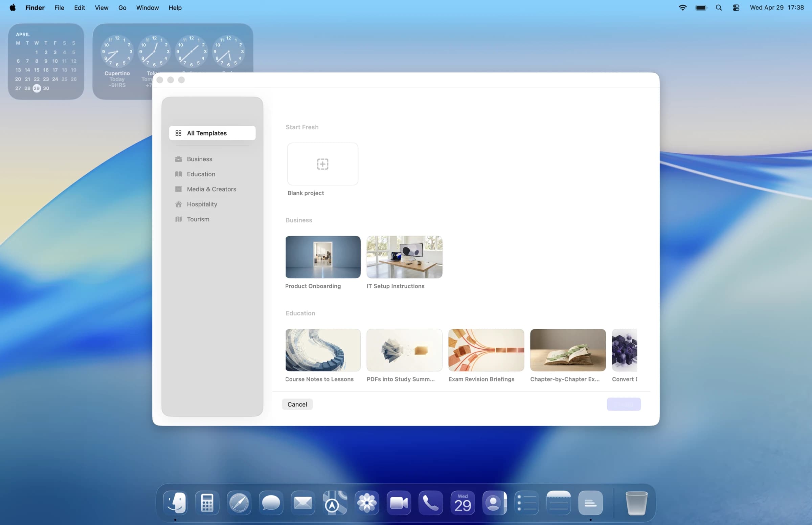Open the Window menu

[x=147, y=7]
